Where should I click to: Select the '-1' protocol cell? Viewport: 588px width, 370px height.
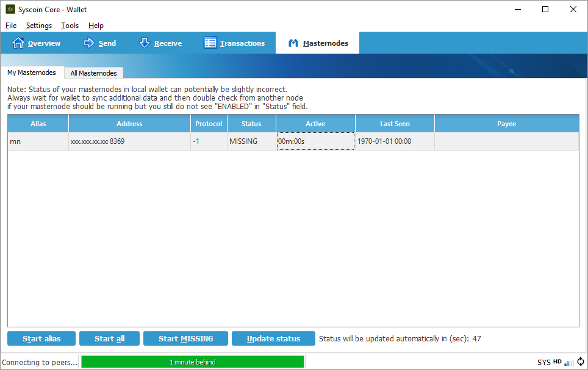point(209,141)
